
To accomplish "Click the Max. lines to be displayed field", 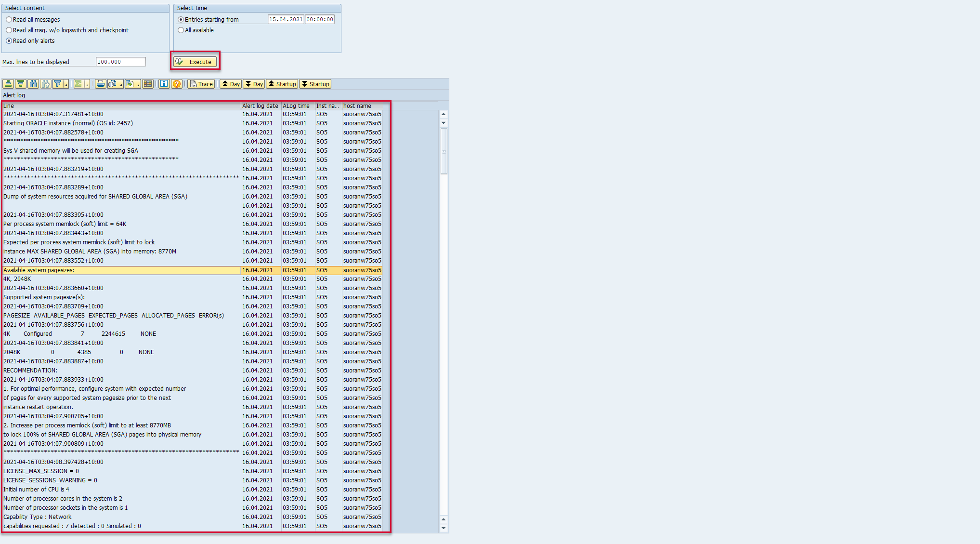I will 120,62.
